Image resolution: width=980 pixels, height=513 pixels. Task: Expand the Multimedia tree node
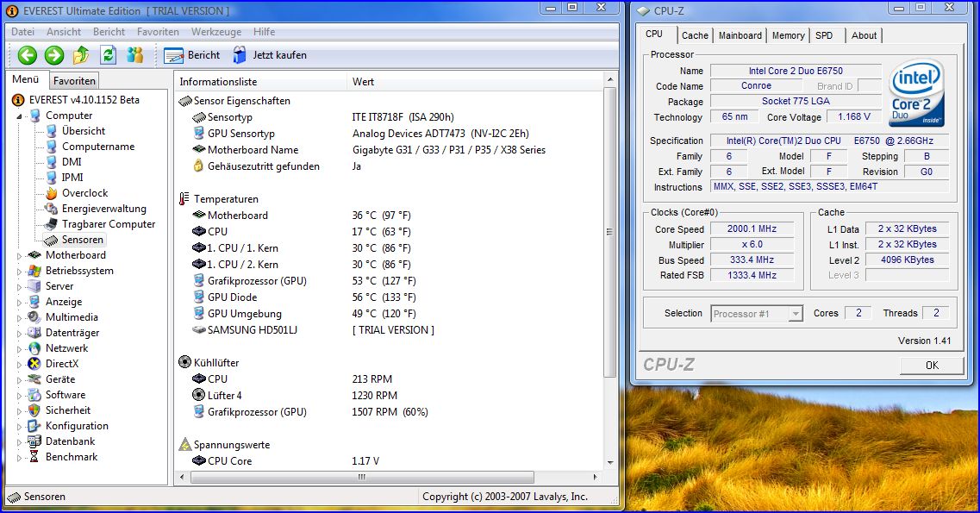coord(19,317)
